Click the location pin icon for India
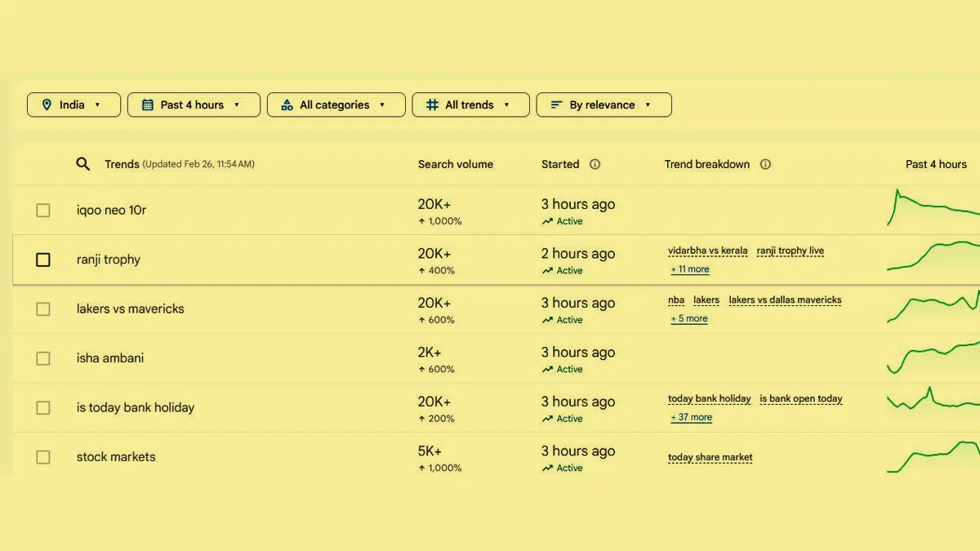This screenshot has width=980, height=551. tap(47, 105)
